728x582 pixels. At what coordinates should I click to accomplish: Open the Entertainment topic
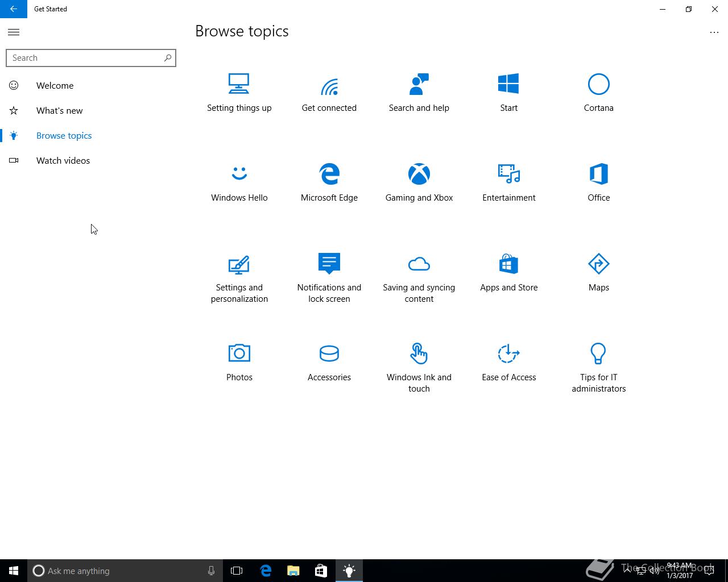click(x=508, y=183)
